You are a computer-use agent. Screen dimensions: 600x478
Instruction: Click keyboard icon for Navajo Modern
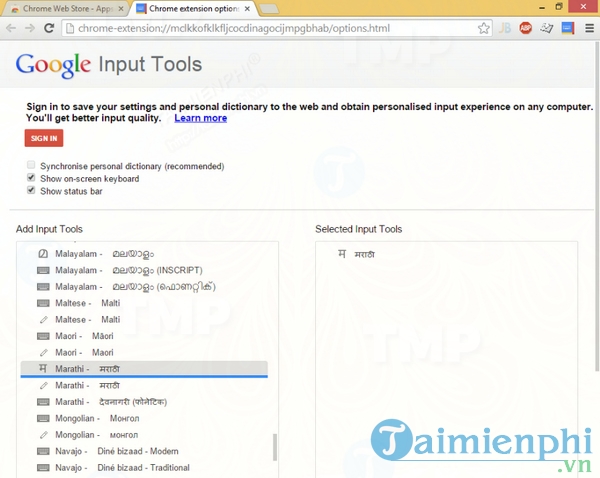click(43, 451)
